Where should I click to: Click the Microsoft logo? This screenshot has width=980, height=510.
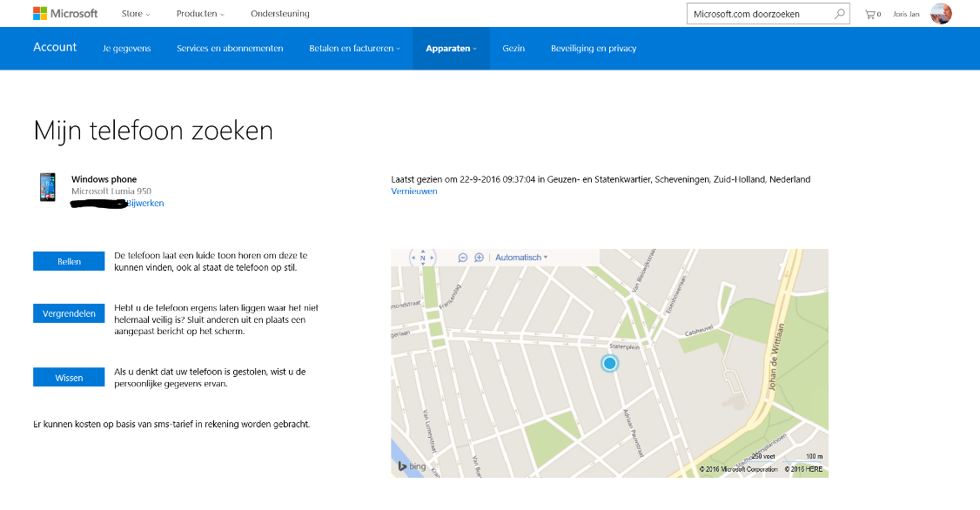[x=65, y=14]
